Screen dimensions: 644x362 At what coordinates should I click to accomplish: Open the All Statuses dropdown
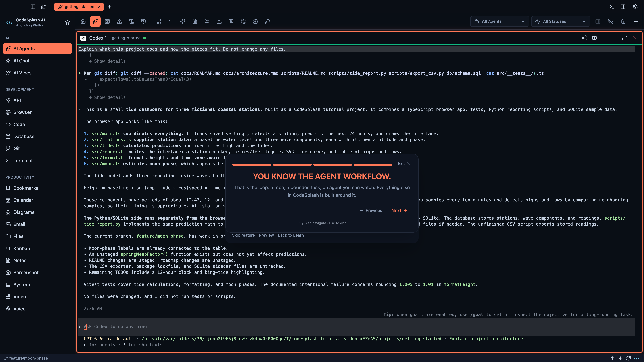pyautogui.click(x=560, y=21)
